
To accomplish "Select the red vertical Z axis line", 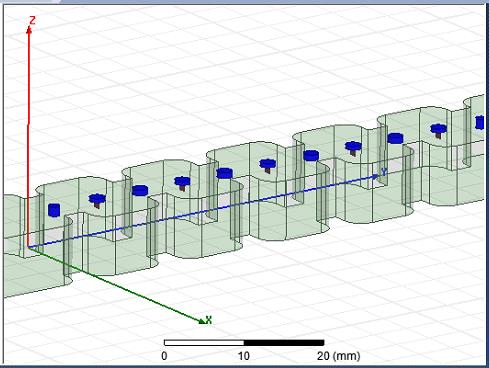I will pos(29,138).
